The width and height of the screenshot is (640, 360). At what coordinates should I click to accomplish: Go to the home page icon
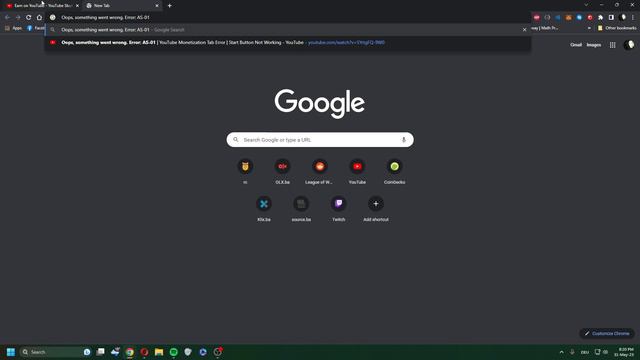pos(39,18)
